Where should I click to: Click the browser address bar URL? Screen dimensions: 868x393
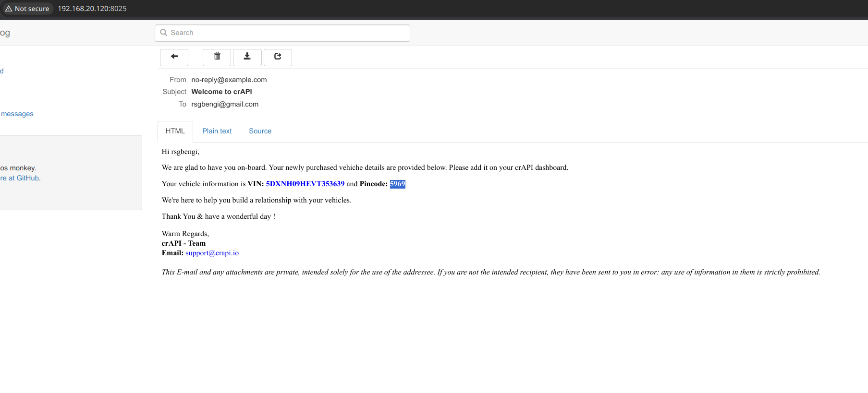(x=92, y=9)
